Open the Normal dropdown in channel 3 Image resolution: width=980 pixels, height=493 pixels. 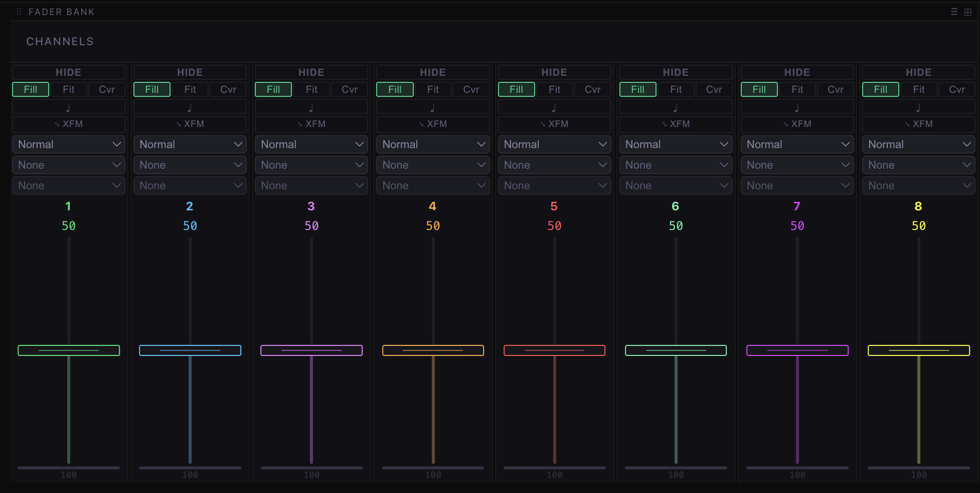tap(311, 145)
